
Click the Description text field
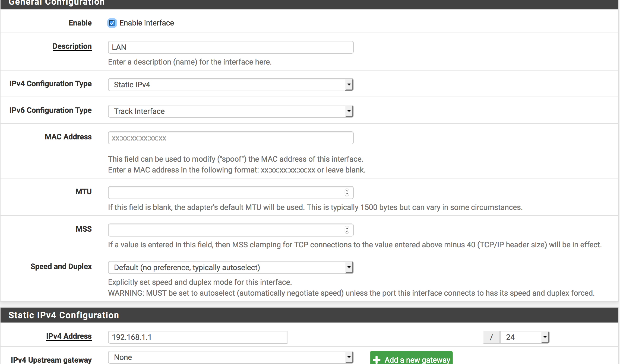tap(230, 47)
